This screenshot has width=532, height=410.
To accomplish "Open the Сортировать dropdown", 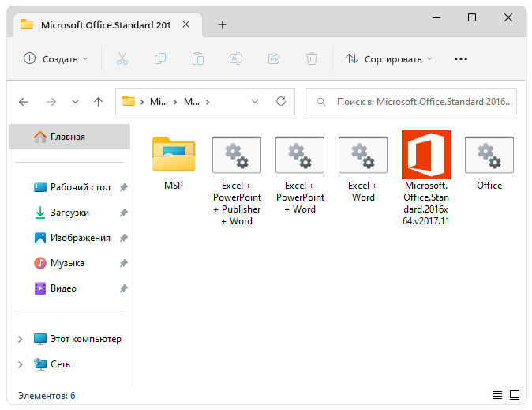I will click(389, 58).
